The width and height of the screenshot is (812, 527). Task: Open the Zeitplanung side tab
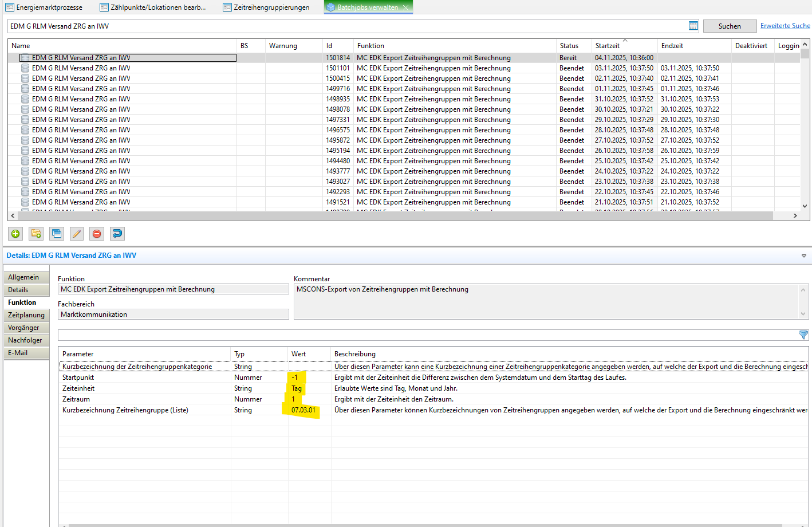tap(26, 315)
